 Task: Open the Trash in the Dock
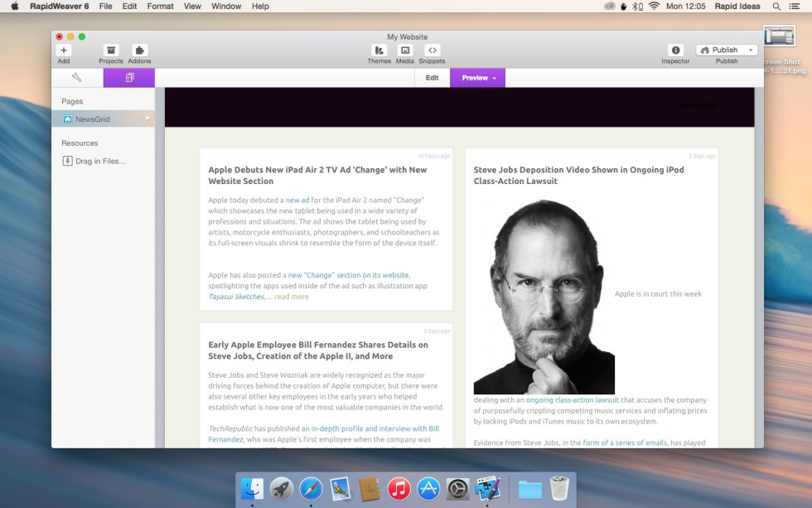click(x=559, y=488)
